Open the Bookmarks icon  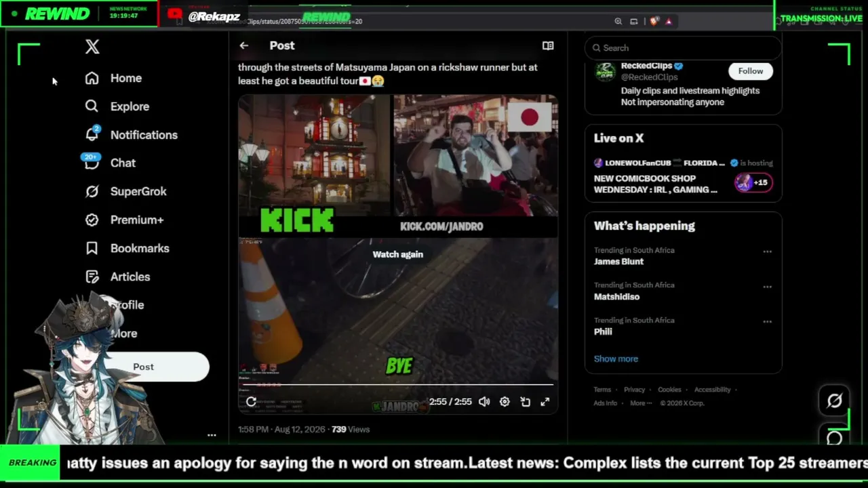point(92,248)
